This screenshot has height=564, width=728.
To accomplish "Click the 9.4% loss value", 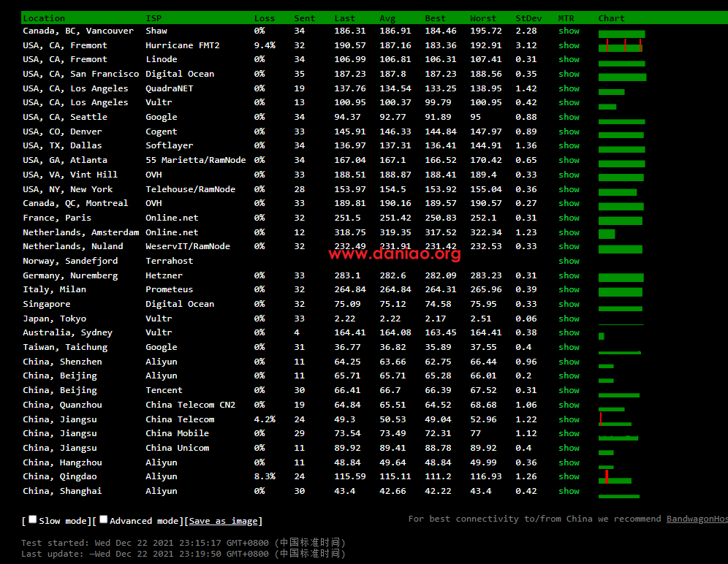I will (265, 45).
